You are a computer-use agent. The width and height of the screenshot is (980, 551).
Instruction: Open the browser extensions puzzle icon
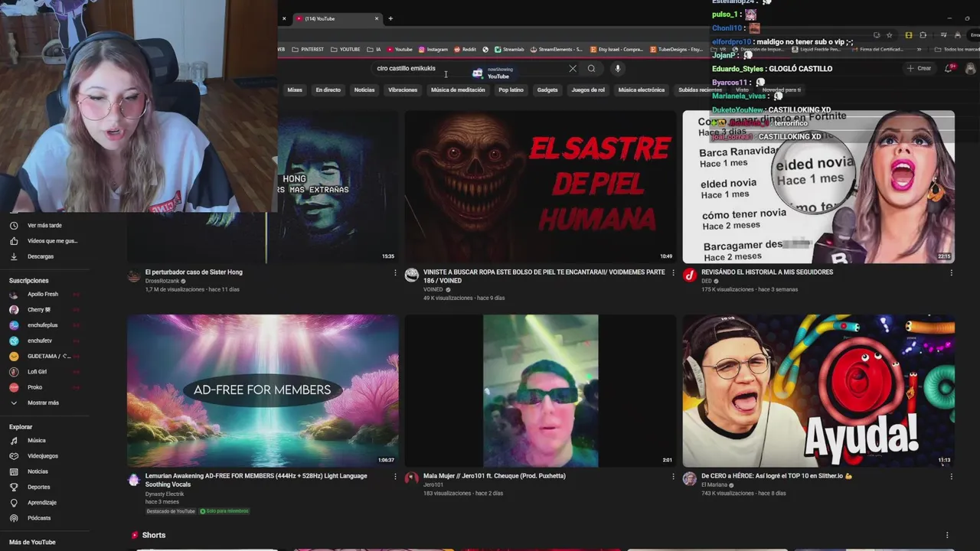point(923,35)
